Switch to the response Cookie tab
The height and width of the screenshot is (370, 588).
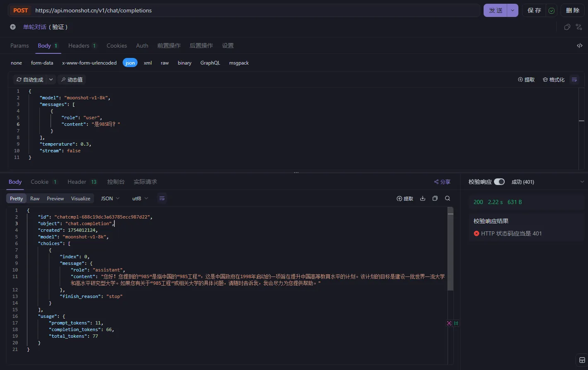pyautogui.click(x=44, y=182)
